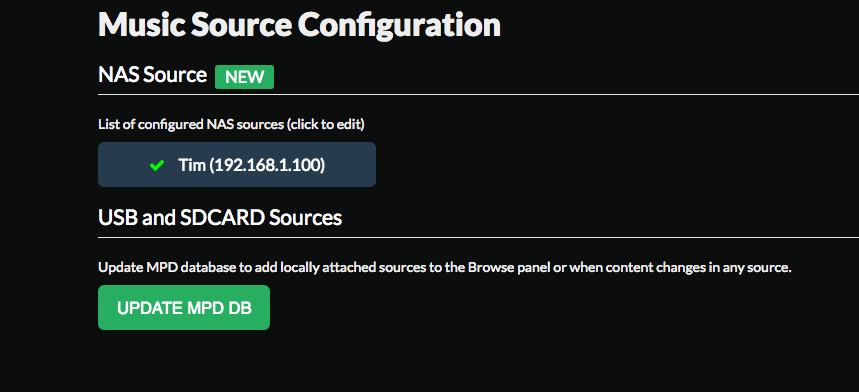The image size is (859, 392).
Task: Select the USB and SDCARD Sources heading
Action: 220,218
